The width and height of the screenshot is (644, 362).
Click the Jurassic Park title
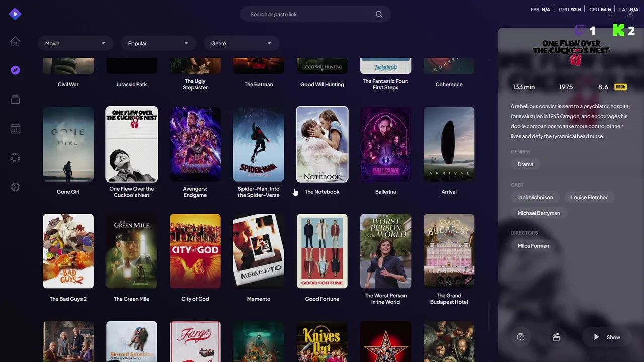(132, 84)
